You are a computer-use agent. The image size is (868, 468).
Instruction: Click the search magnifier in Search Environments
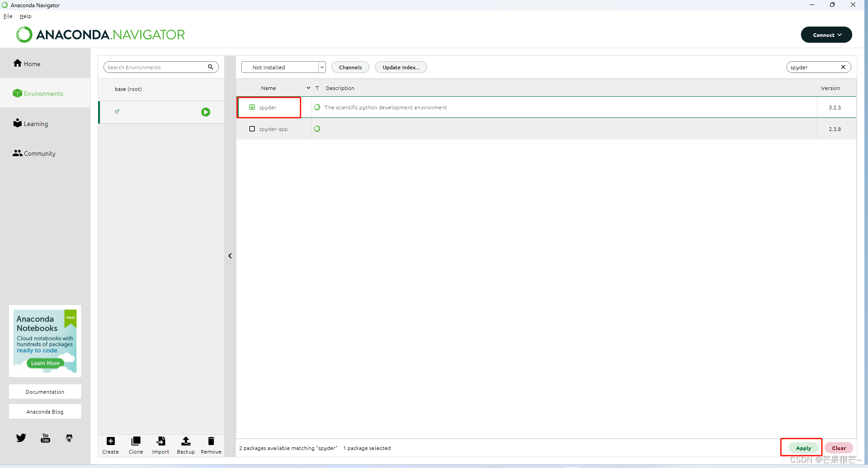[210, 67]
